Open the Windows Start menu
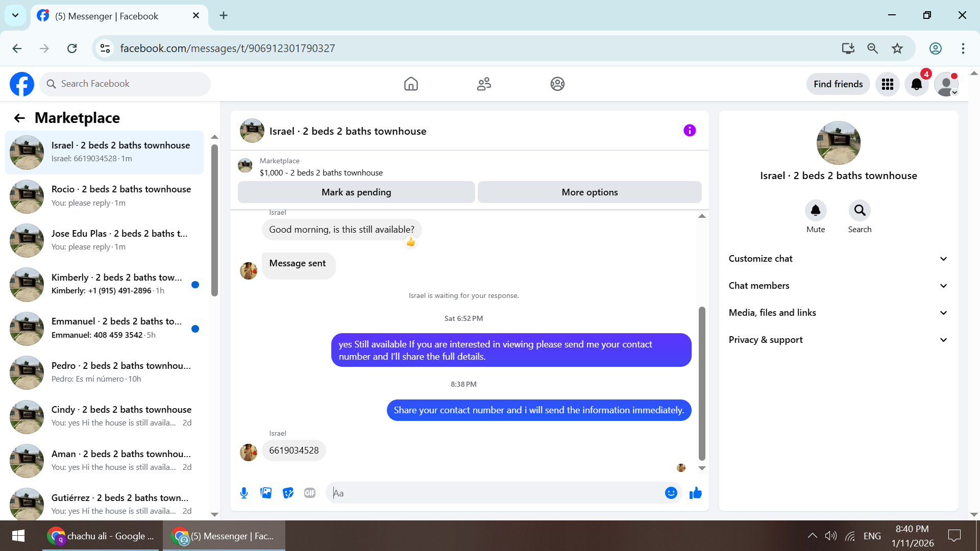 pyautogui.click(x=18, y=536)
